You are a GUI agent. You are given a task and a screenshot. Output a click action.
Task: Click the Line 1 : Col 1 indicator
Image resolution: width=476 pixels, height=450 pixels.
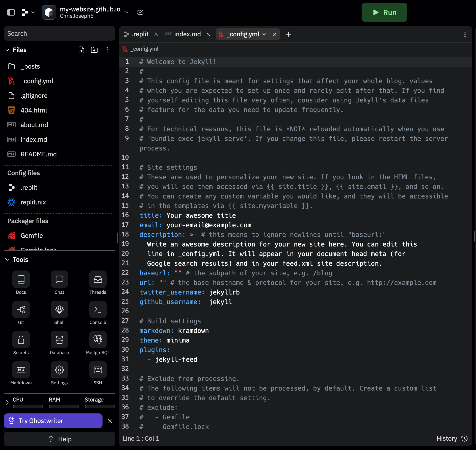141,439
